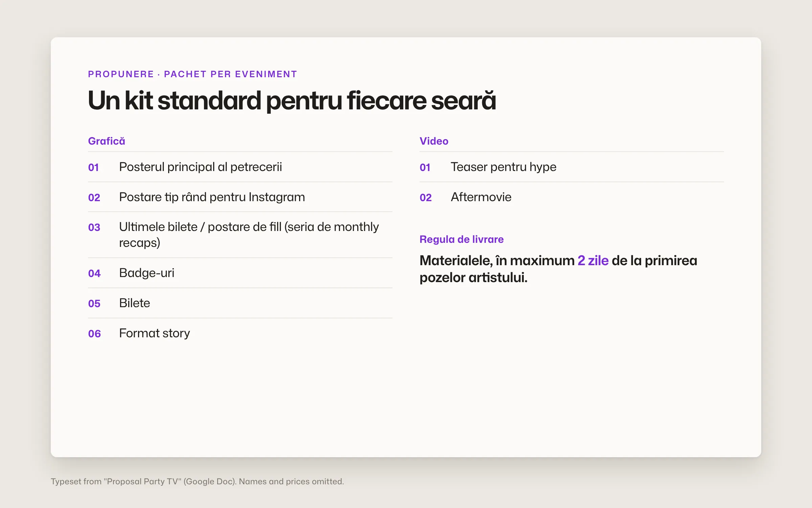Image resolution: width=812 pixels, height=508 pixels.
Task: Select the 'Grafică' column heading
Action: pos(107,141)
